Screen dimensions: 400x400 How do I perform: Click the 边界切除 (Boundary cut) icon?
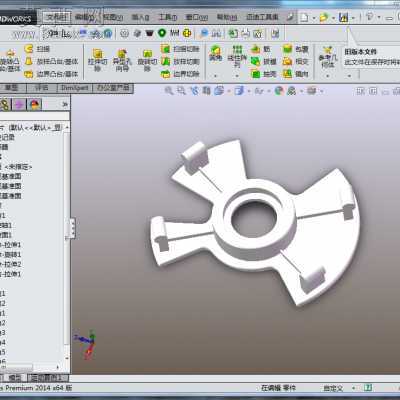[x=166, y=74]
